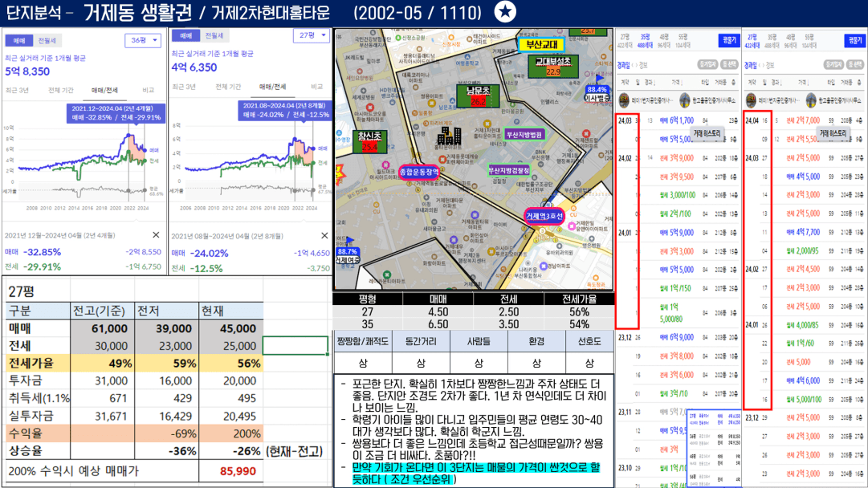
Task: Open the 36평 size dropdown
Action: [x=143, y=40]
